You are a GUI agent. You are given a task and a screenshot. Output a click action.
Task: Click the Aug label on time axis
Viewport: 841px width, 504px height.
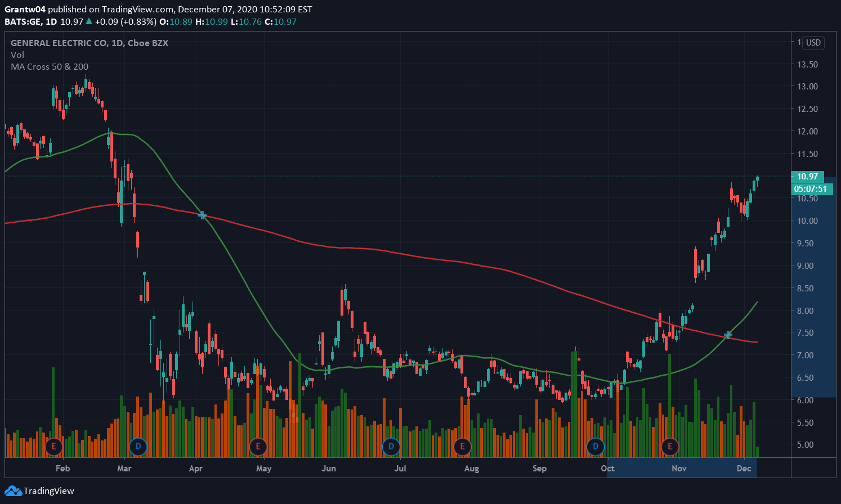[x=472, y=469]
